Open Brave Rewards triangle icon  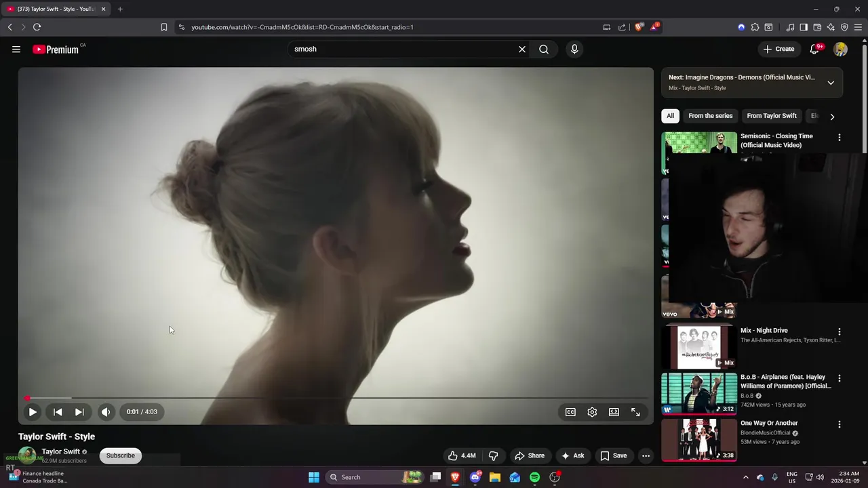pyautogui.click(x=654, y=27)
